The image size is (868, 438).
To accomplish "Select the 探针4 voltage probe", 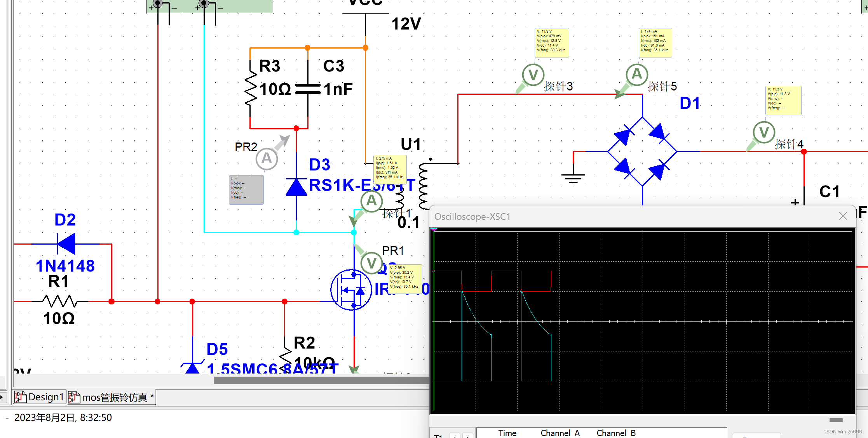I will 764,132.
